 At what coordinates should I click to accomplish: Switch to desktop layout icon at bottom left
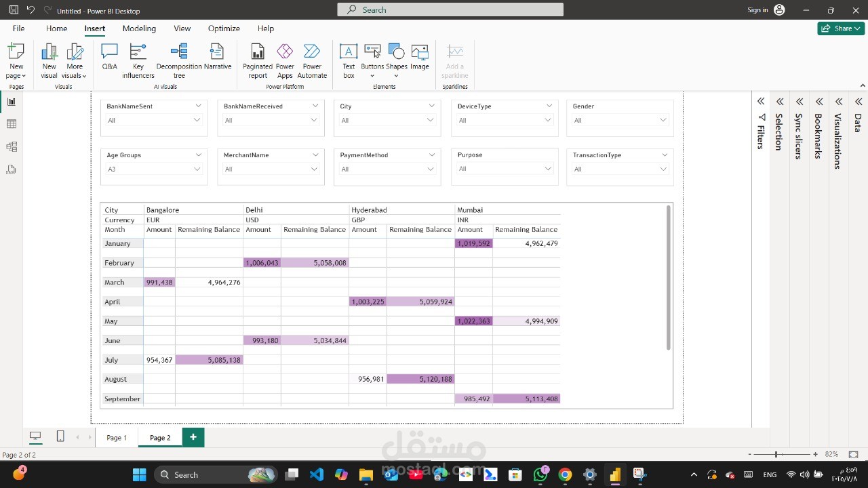click(35, 436)
